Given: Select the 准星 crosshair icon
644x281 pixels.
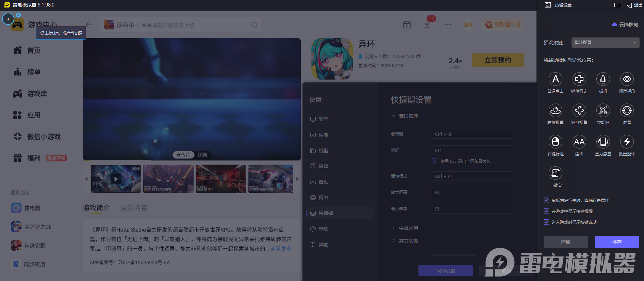Looking at the screenshot, I should click(627, 110).
